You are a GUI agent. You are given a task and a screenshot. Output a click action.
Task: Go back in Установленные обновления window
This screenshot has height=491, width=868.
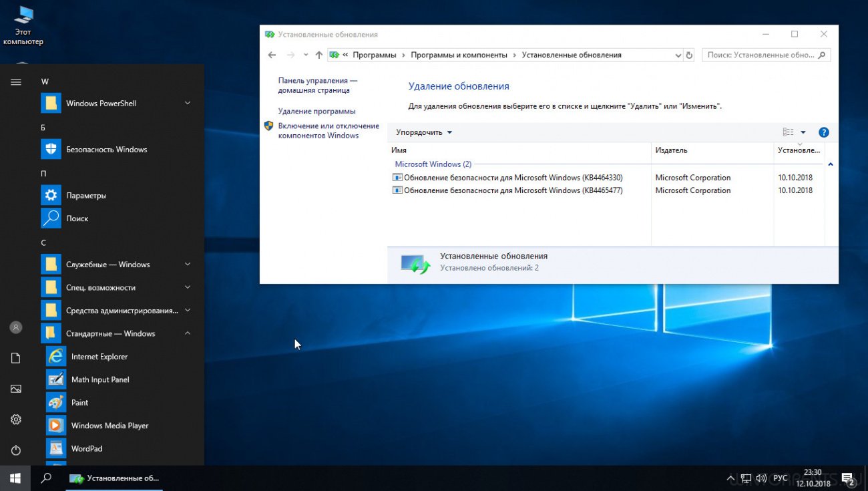[x=272, y=55]
